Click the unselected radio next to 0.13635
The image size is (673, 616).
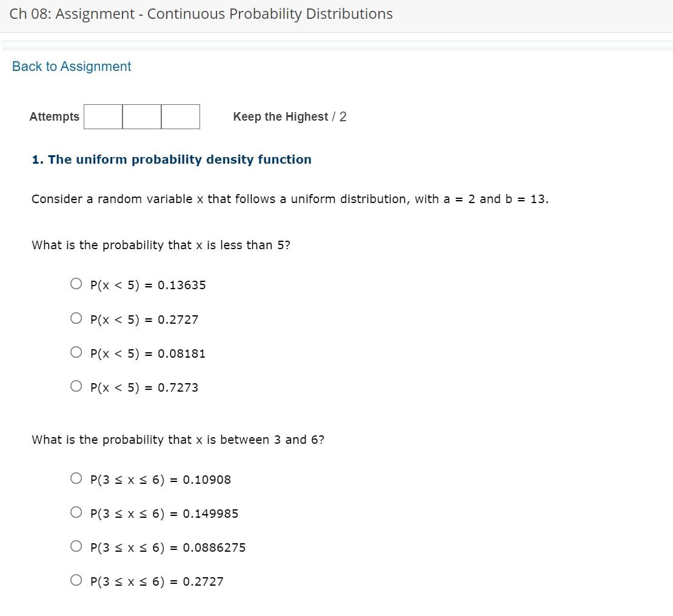point(76,283)
